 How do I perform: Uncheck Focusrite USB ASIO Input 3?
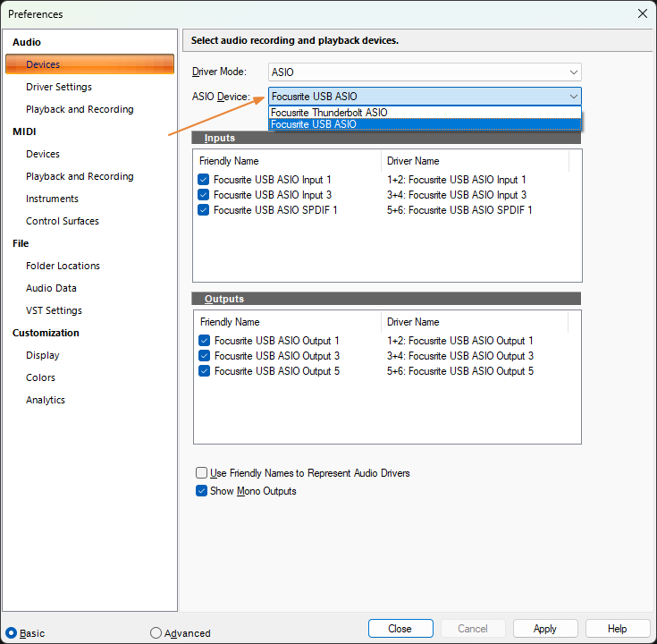[203, 195]
